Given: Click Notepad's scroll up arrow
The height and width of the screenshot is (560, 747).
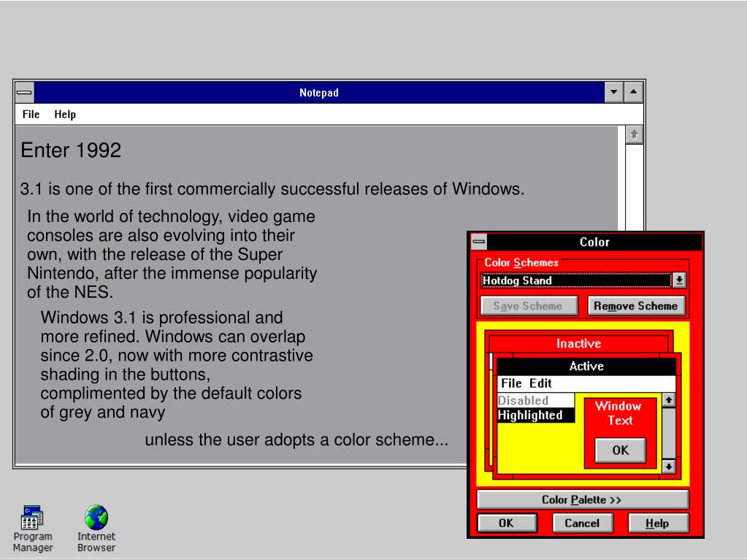Looking at the screenshot, I should pos(634,135).
